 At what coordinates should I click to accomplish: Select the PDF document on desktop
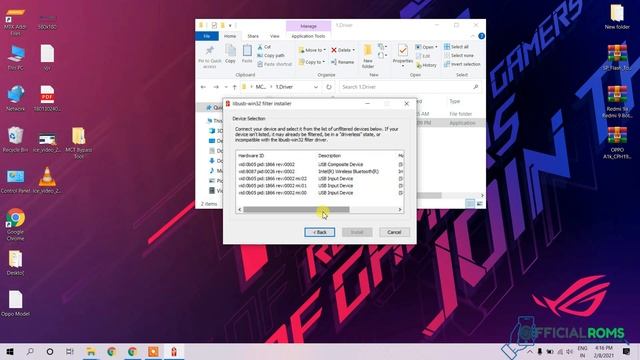coord(47,99)
